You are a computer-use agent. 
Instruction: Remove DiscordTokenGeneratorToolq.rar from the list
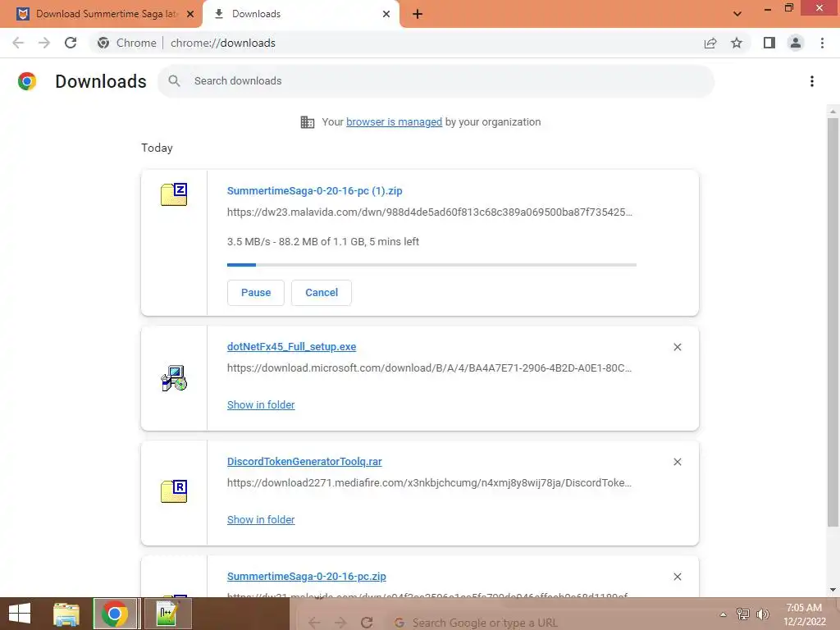[x=678, y=462]
